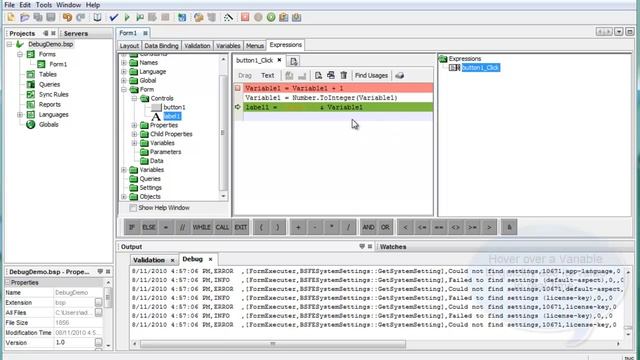Collapse the Controls folder node
640x360 pixels.
click(x=134, y=99)
